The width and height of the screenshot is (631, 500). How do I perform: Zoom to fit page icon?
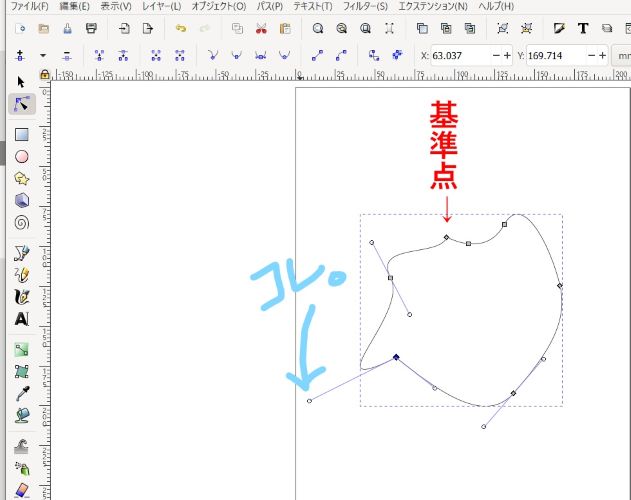(x=365, y=28)
